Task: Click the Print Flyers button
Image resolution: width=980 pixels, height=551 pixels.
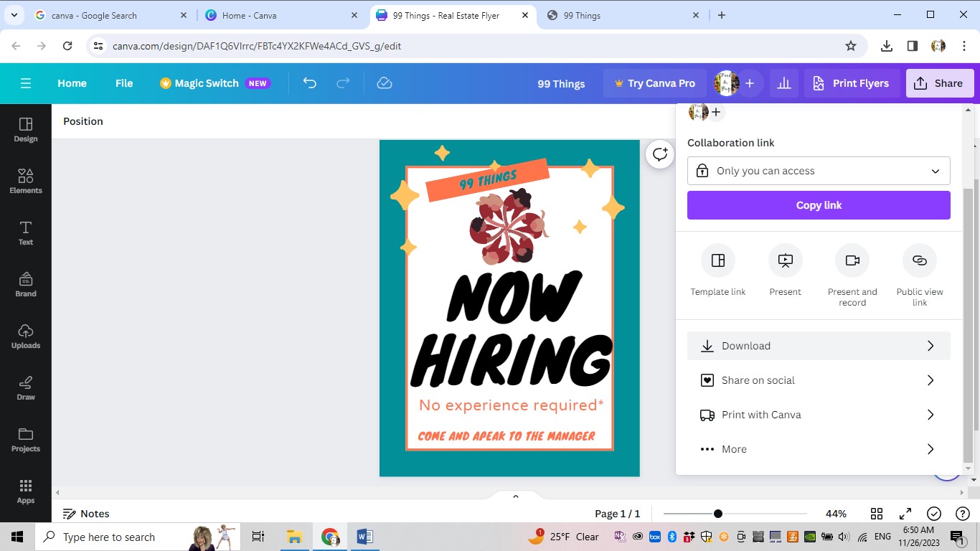Action: tap(852, 83)
